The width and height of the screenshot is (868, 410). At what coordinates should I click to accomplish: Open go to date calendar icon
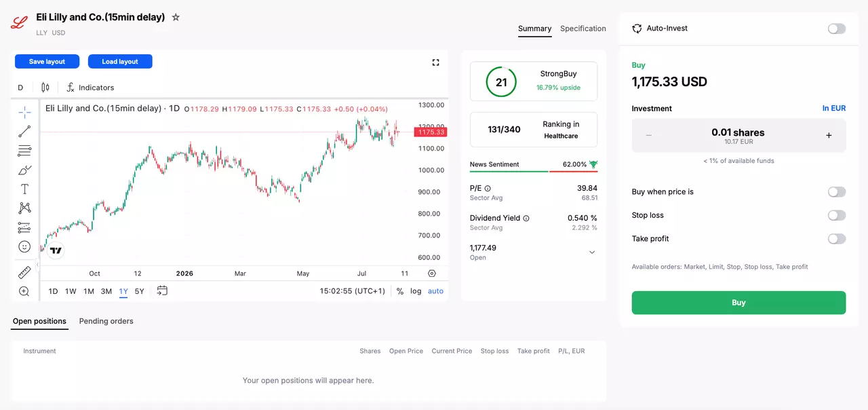(x=162, y=291)
